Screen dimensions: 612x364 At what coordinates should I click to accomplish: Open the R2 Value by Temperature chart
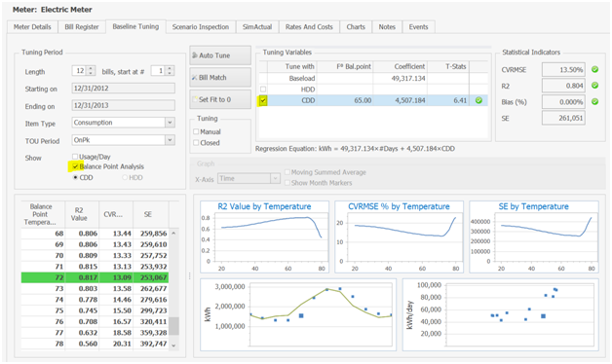pyautogui.click(x=264, y=237)
